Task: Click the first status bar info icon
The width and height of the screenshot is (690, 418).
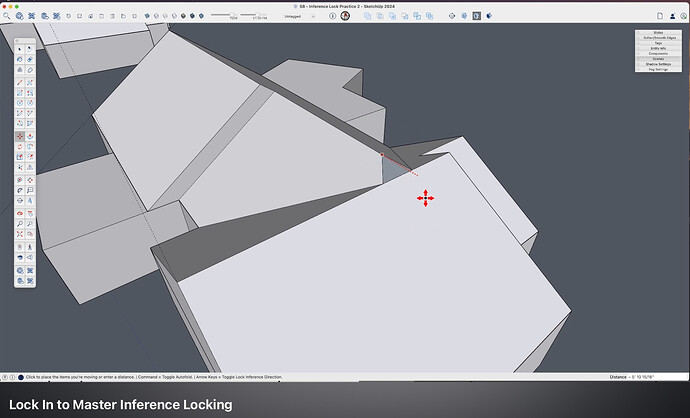Action: pos(5,377)
